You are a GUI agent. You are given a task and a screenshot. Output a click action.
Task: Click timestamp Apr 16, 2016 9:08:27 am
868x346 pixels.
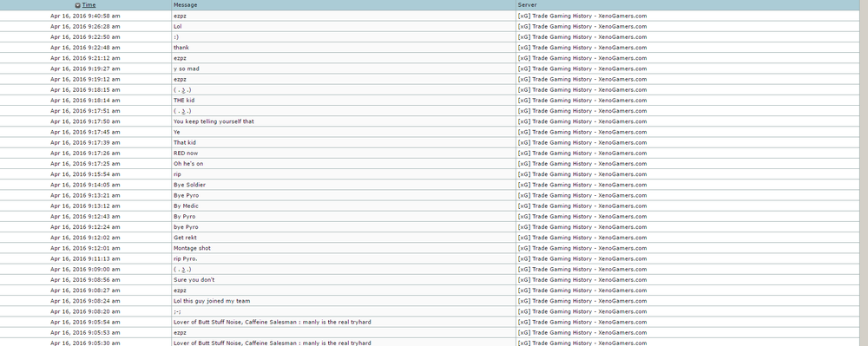pos(85,291)
